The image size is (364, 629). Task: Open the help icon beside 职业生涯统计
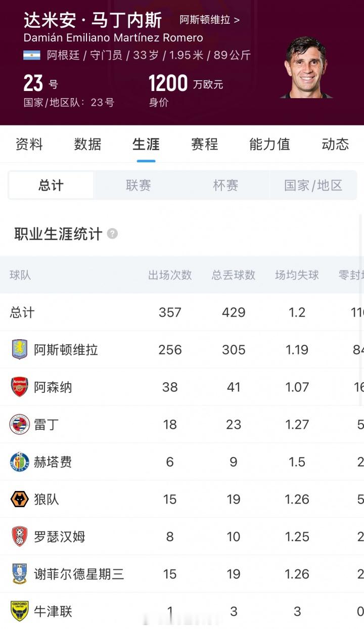[112, 234]
